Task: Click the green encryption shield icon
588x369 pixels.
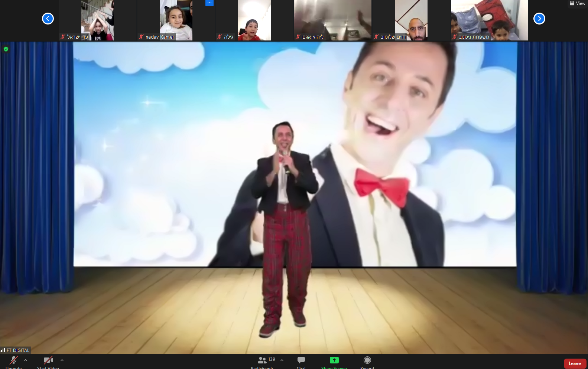Action: coord(6,49)
